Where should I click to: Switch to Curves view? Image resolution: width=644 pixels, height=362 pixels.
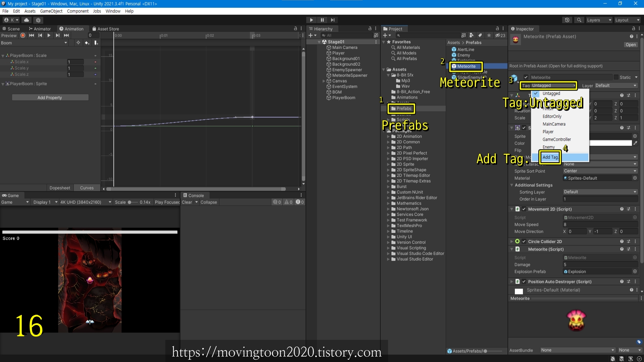pyautogui.click(x=87, y=188)
